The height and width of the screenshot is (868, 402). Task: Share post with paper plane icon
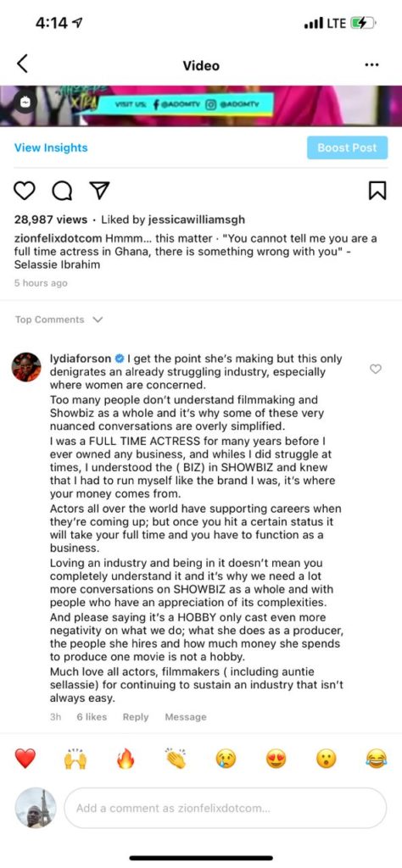(x=100, y=190)
